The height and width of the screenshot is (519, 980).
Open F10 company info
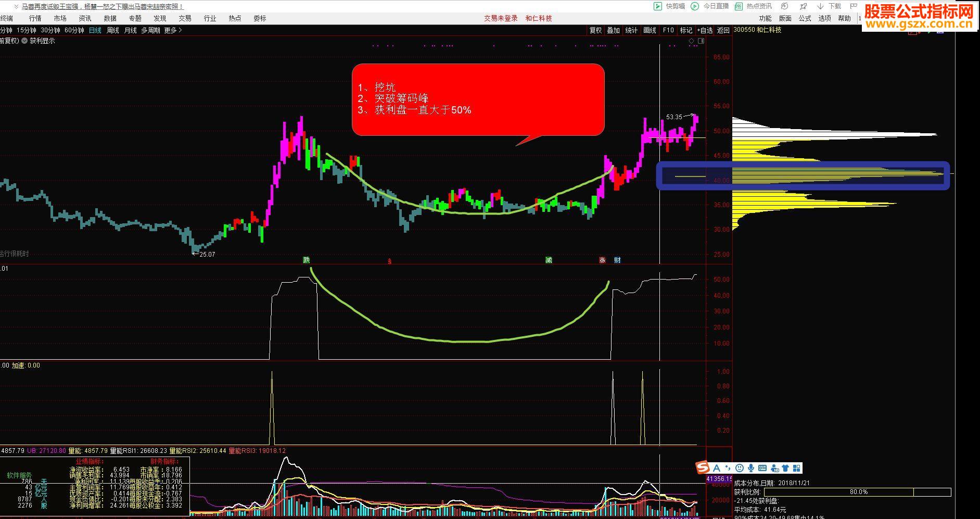click(x=668, y=30)
